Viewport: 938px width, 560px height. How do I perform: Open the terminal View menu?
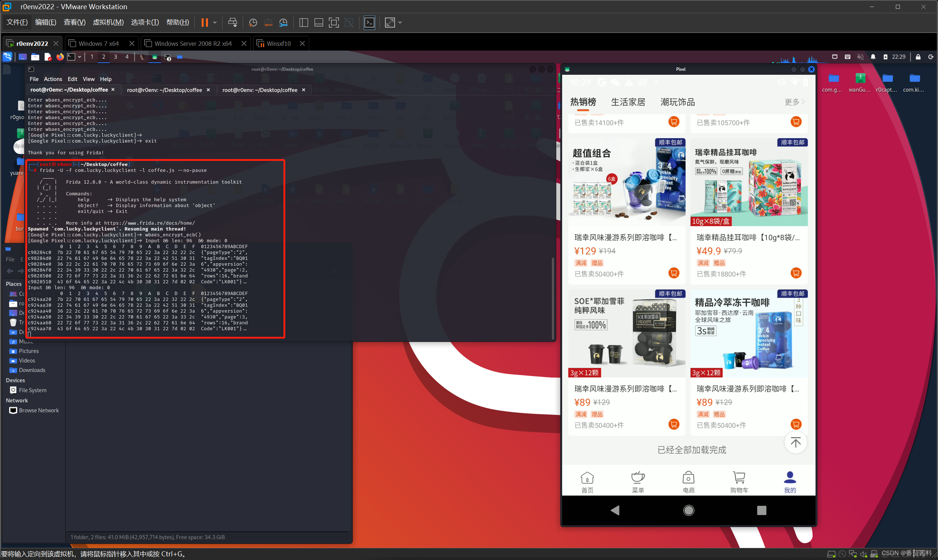tap(89, 79)
